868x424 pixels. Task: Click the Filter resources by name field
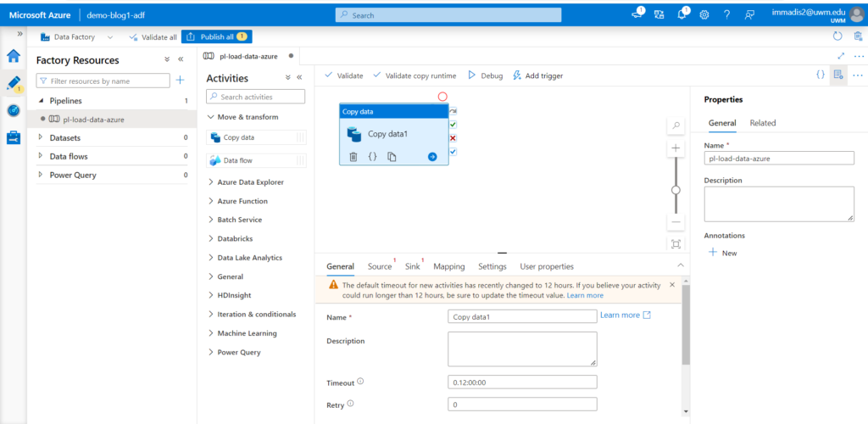(x=103, y=81)
